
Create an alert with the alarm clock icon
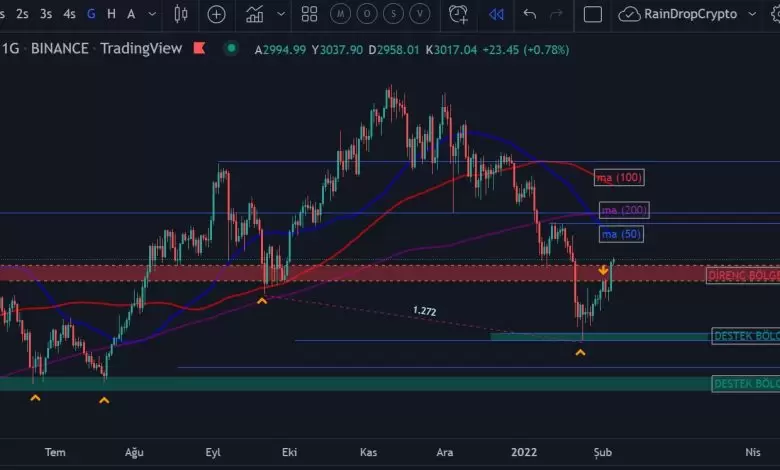click(x=458, y=14)
